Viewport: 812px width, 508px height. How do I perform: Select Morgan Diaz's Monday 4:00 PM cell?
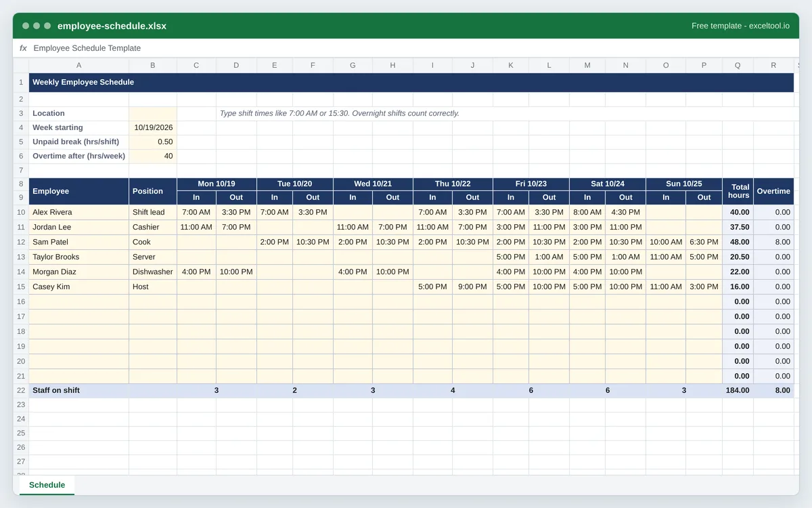pos(196,272)
